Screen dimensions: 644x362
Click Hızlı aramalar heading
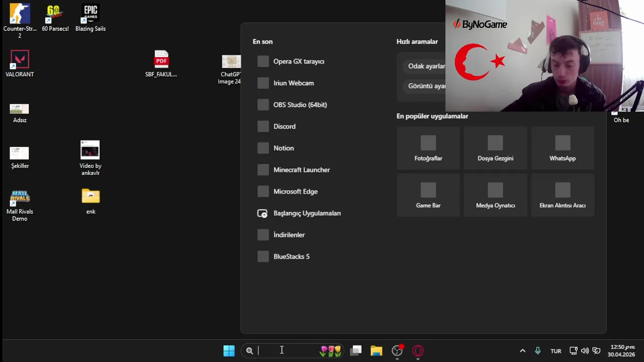pos(417,42)
